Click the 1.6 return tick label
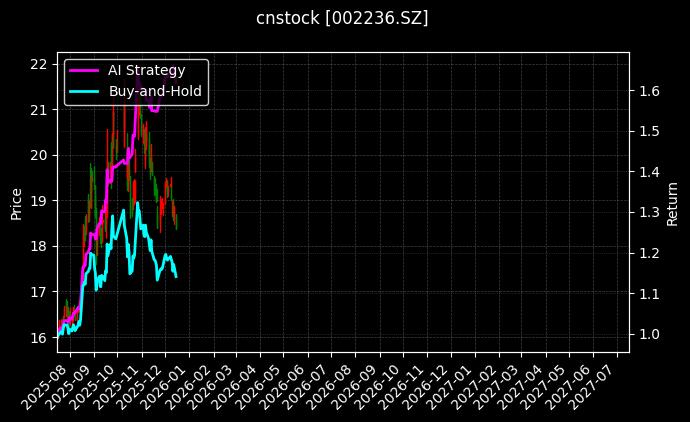 coord(648,91)
